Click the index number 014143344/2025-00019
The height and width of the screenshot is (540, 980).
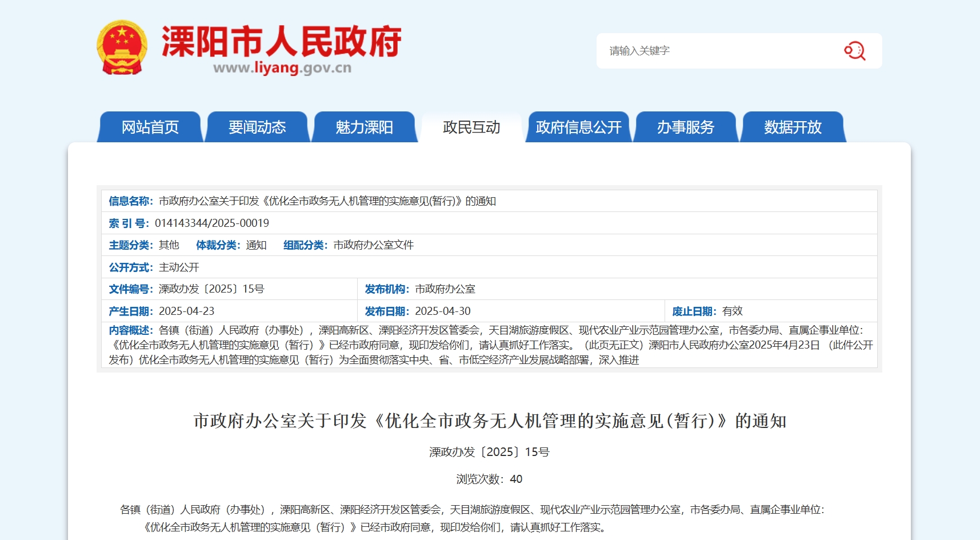211,223
